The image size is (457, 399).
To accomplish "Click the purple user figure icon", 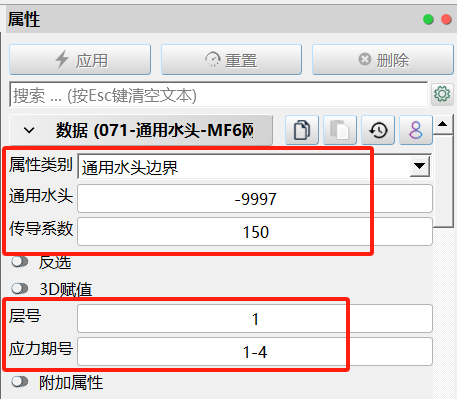I will (x=416, y=130).
